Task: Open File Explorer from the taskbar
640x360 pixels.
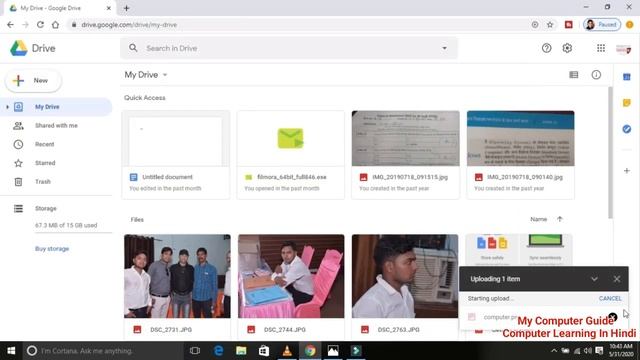Action: (x=241, y=351)
